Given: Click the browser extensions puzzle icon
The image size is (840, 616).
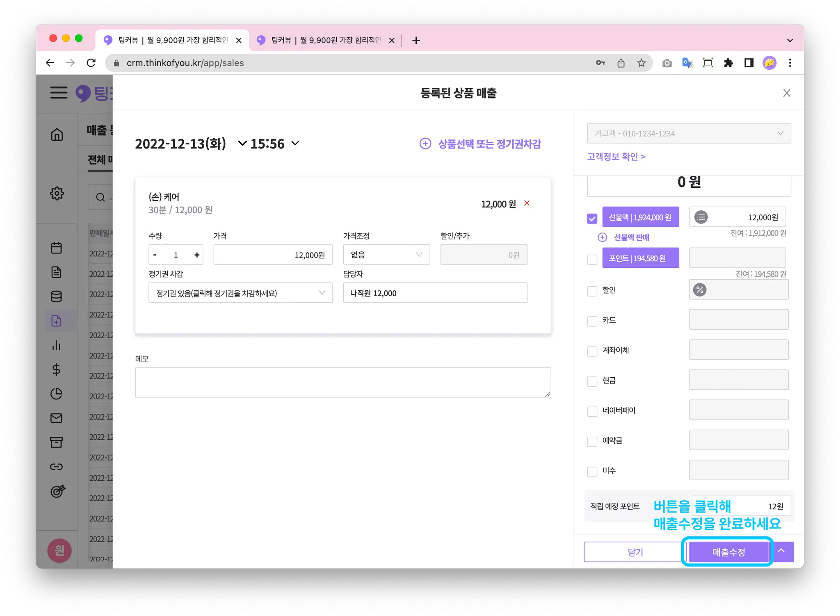Looking at the screenshot, I should [728, 63].
